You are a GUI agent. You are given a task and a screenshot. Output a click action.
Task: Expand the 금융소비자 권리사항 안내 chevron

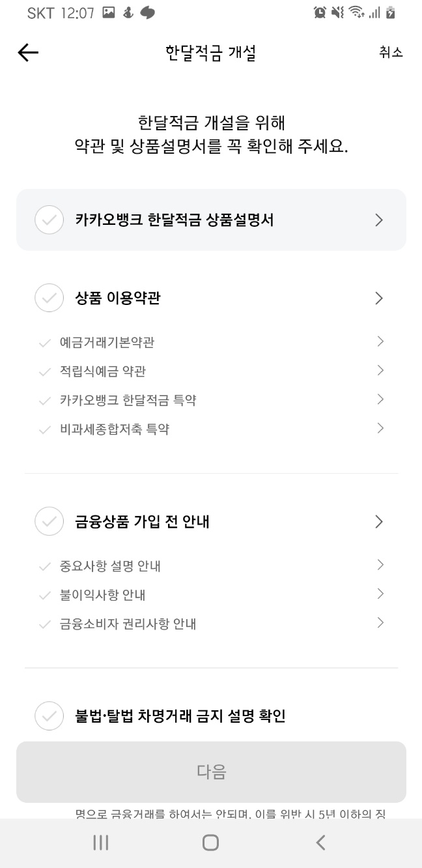coord(380,623)
